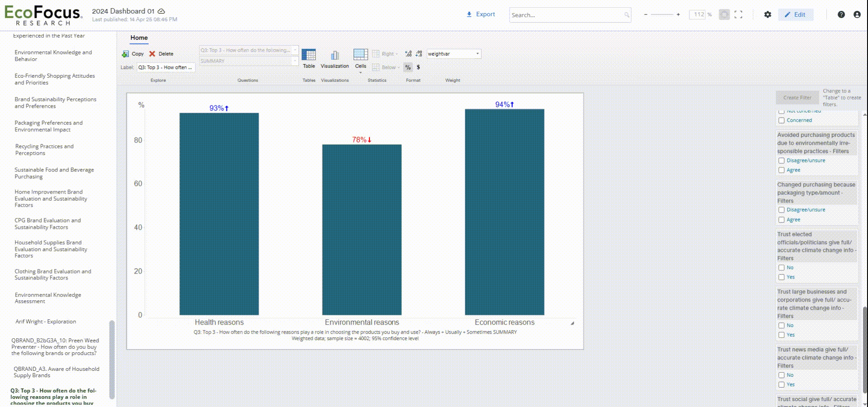Screen dimensions: 868x407
Task: Check No under trust elected officials filters
Action: pyautogui.click(x=782, y=267)
